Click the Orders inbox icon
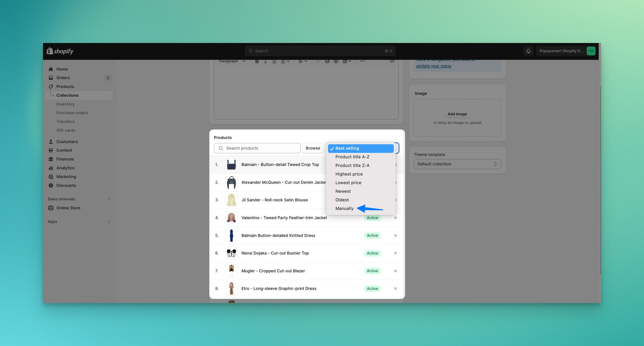644x346 pixels. click(x=51, y=78)
